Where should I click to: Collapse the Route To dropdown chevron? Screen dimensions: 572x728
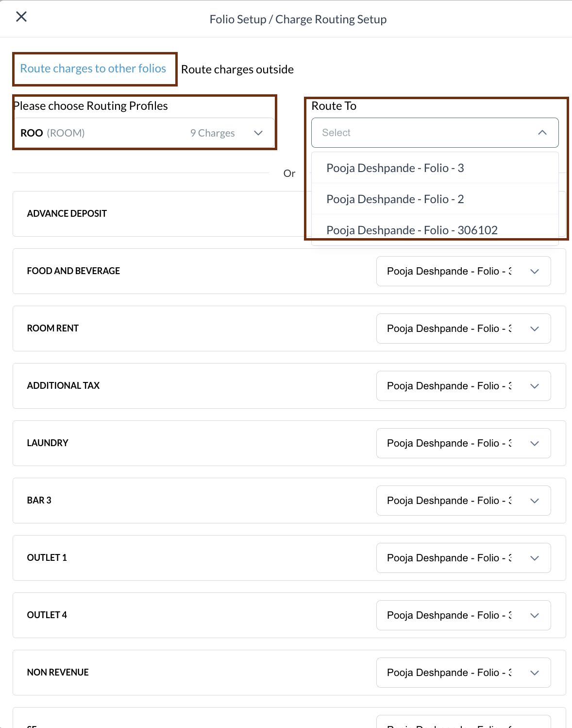tap(542, 133)
